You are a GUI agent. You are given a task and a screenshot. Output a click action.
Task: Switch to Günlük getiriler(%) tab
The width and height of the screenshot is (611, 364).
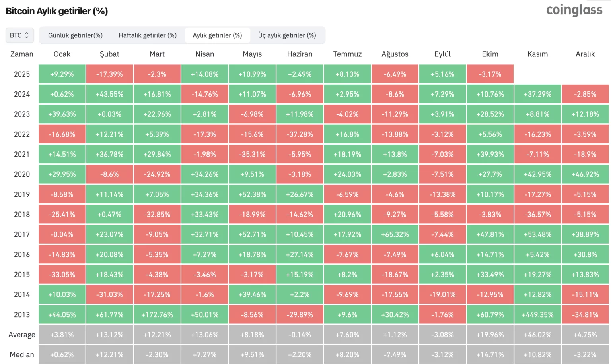pyautogui.click(x=75, y=35)
